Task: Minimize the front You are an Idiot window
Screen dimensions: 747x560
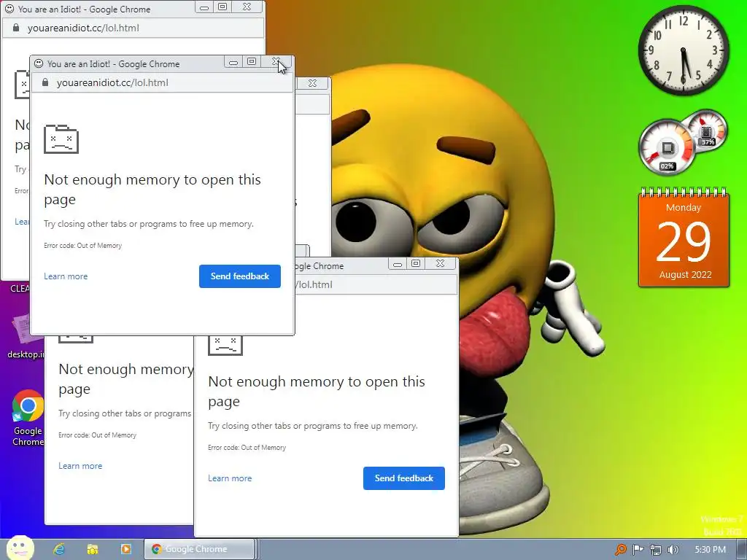Action: point(233,61)
